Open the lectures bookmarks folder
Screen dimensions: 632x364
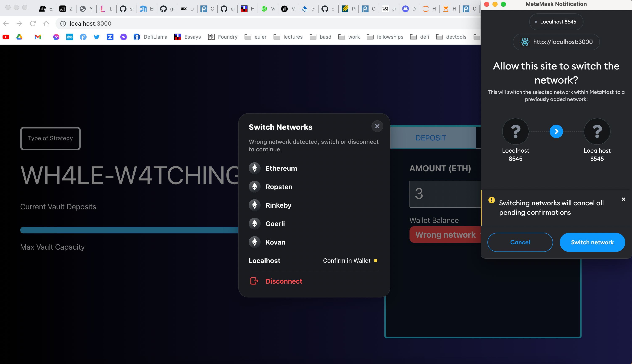(288, 37)
